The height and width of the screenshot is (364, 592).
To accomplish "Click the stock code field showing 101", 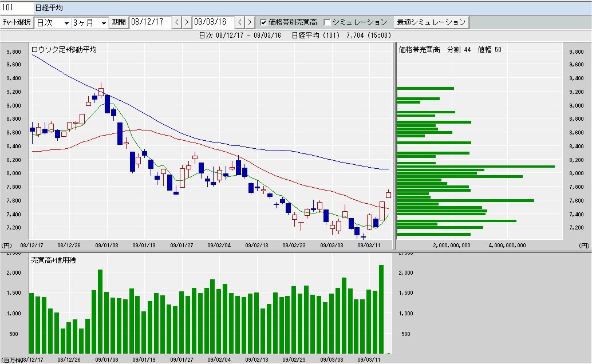I will point(17,8).
